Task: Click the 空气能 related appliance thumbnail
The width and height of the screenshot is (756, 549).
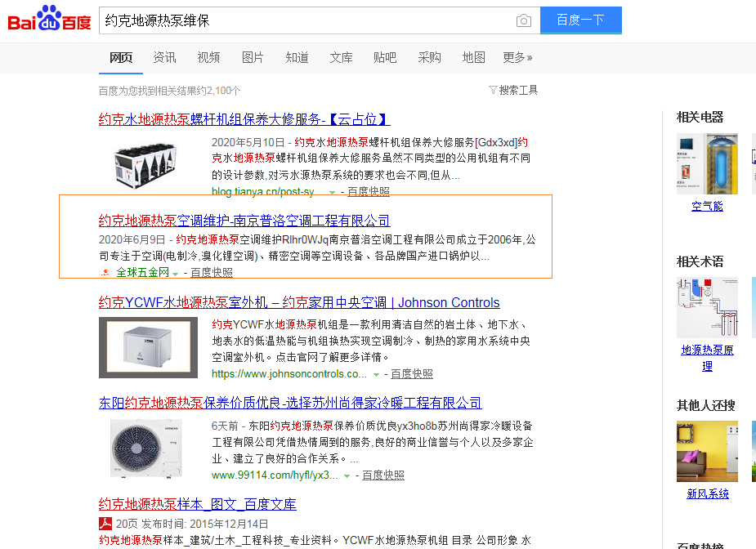Action: pyautogui.click(x=707, y=164)
